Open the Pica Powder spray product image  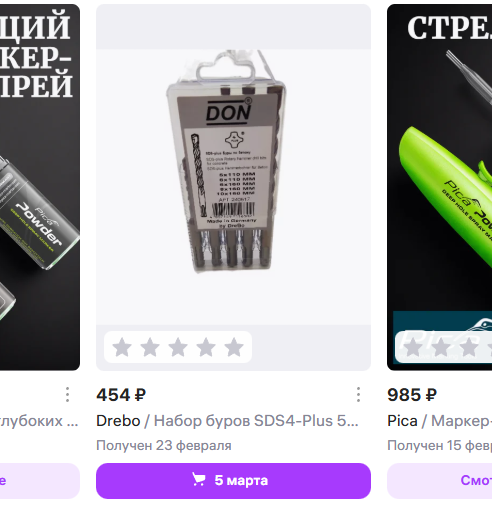[x=40, y=187]
